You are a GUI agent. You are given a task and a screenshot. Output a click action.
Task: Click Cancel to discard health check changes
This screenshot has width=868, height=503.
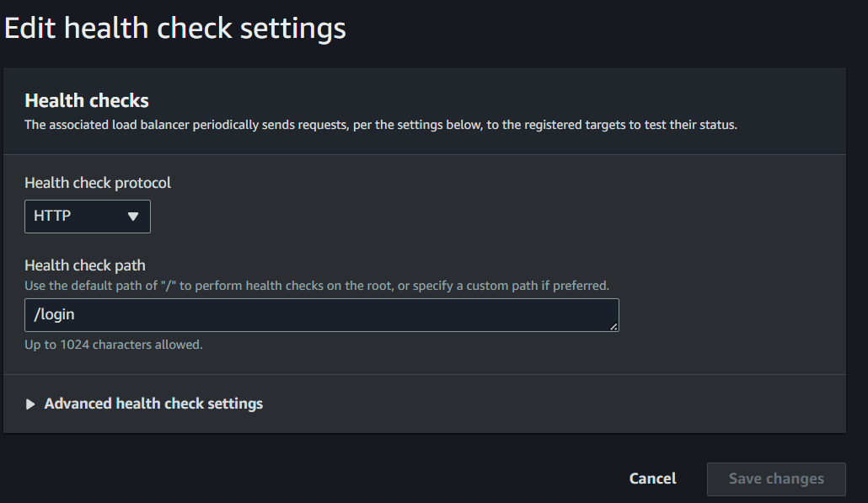coord(652,479)
